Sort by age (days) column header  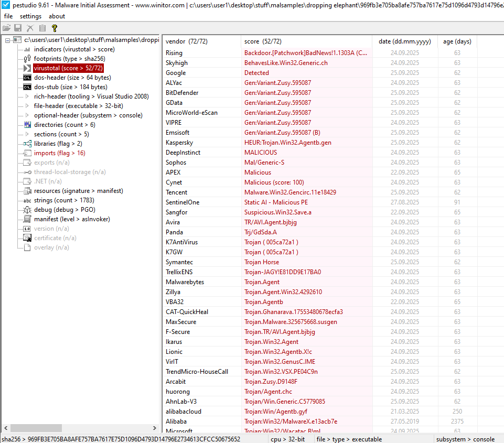click(x=457, y=41)
